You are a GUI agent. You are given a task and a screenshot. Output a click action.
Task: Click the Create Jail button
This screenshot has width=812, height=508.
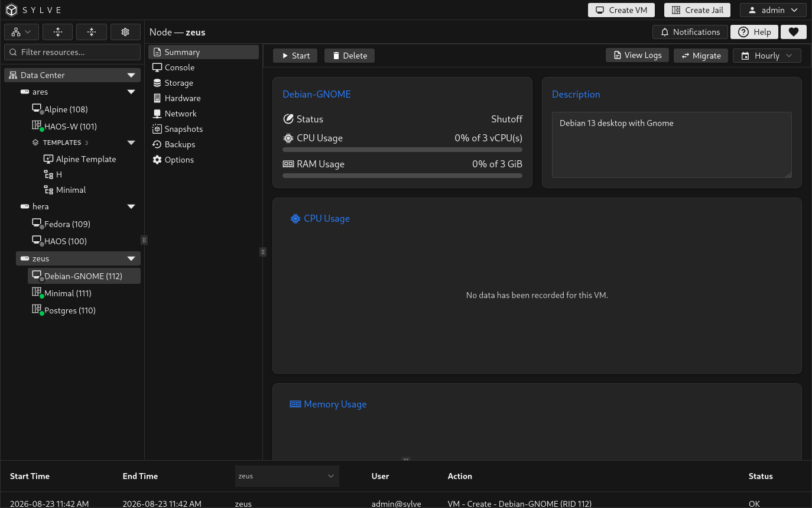tap(697, 10)
